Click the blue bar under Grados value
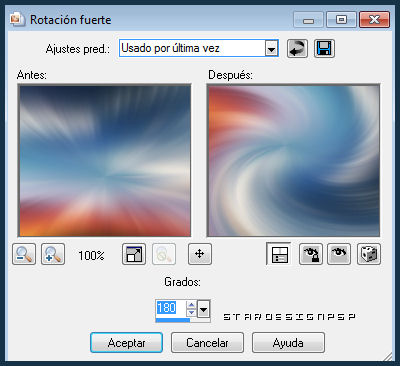The height and width of the screenshot is (366, 400). 173,320
